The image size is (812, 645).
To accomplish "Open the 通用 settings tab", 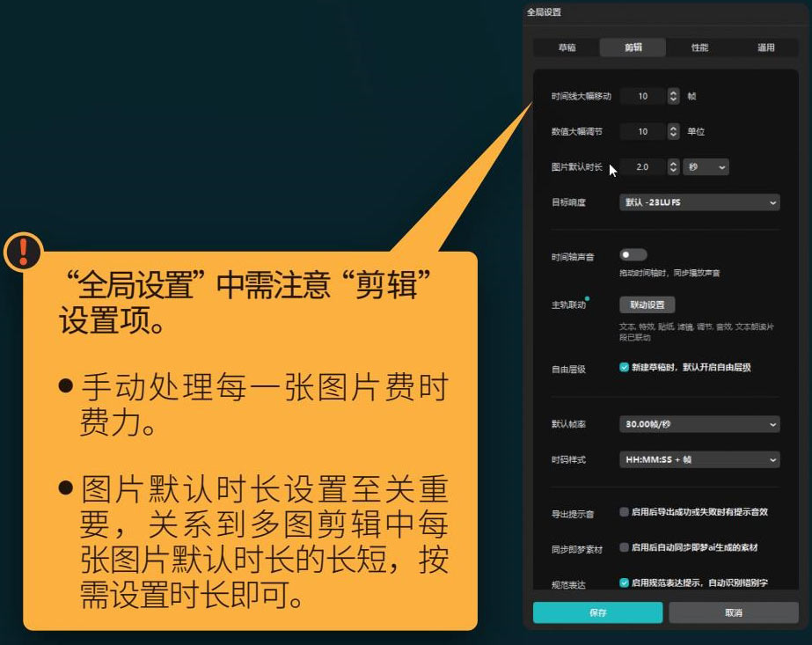I will 765,48.
